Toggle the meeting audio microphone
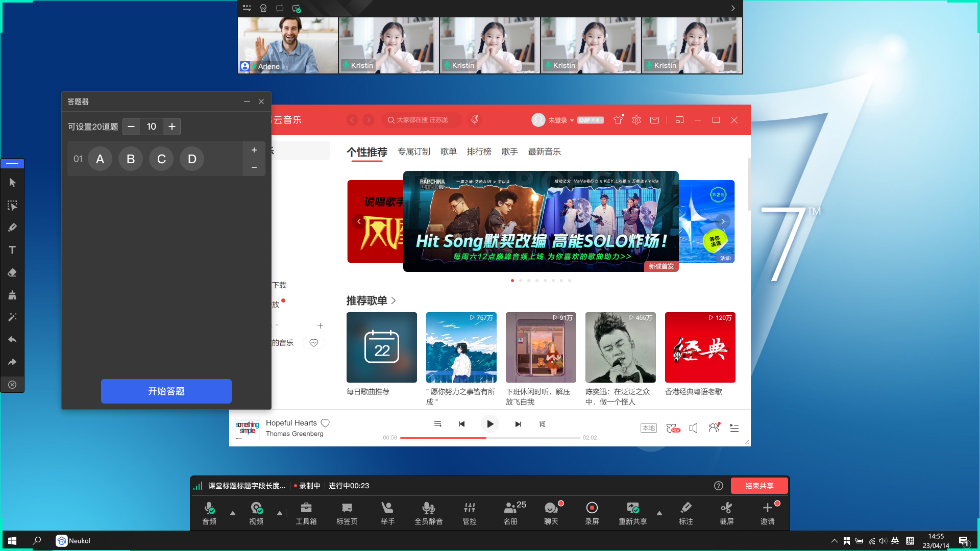The width and height of the screenshot is (980, 551). [x=209, y=513]
